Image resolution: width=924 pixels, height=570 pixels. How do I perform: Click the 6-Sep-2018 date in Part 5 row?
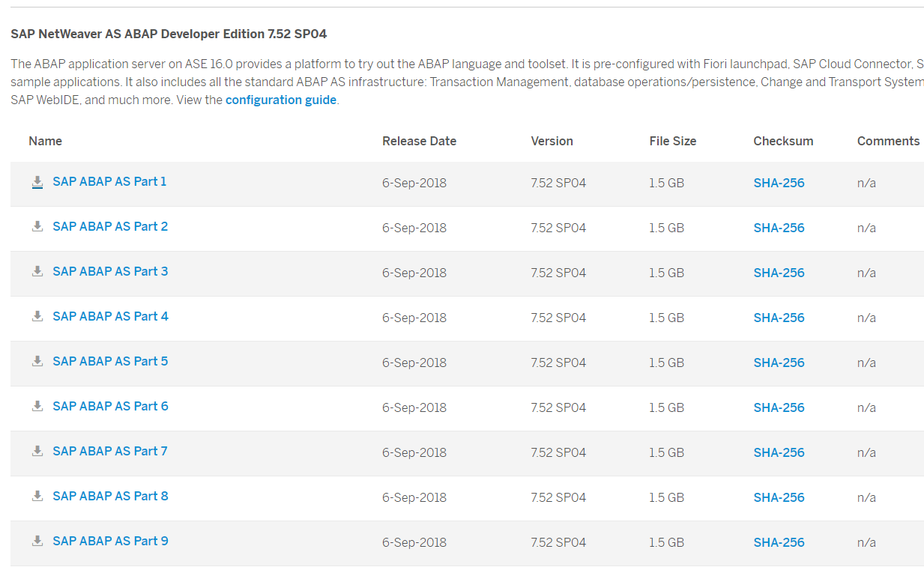pyautogui.click(x=414, y=363)
